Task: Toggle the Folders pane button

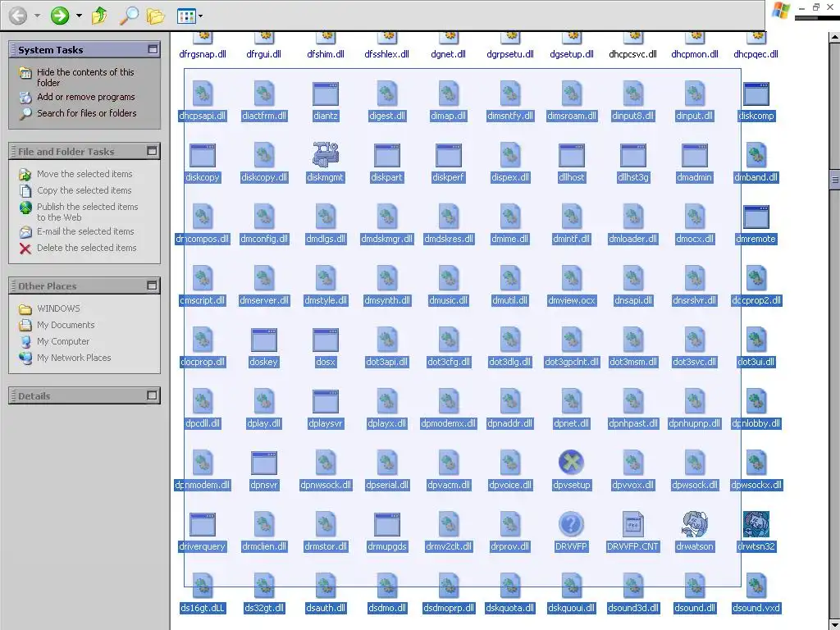Action: click(155, 16)
